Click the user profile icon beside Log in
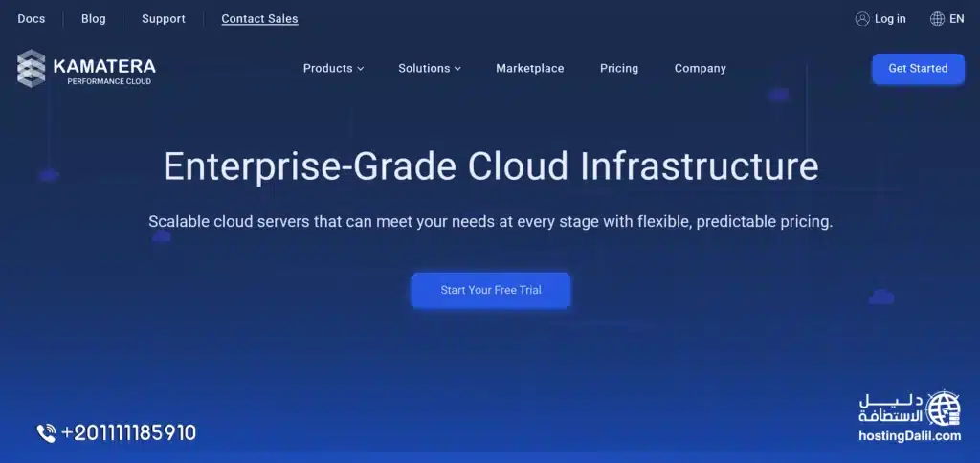Screen dimensions: 980x463 [x=862, y=19]
